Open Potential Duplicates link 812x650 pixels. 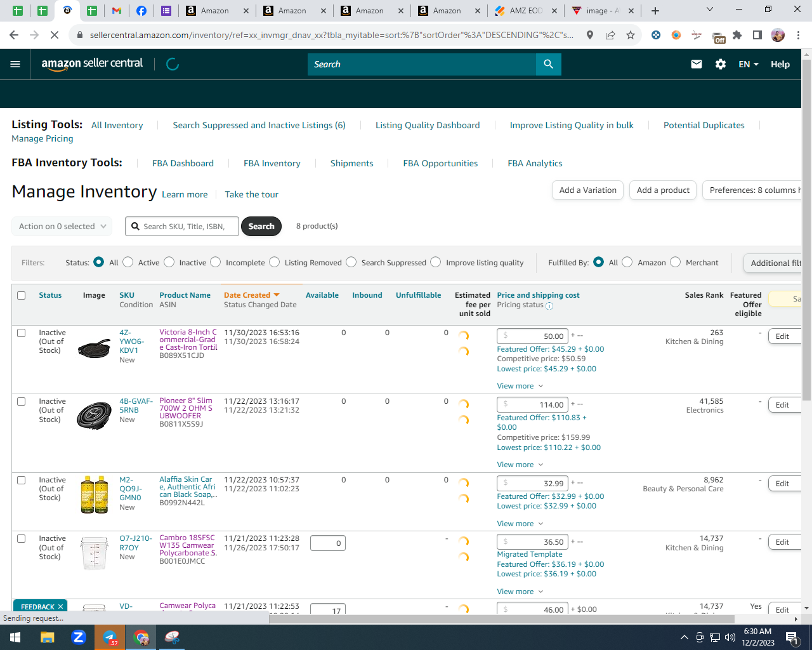pos(704,125)
